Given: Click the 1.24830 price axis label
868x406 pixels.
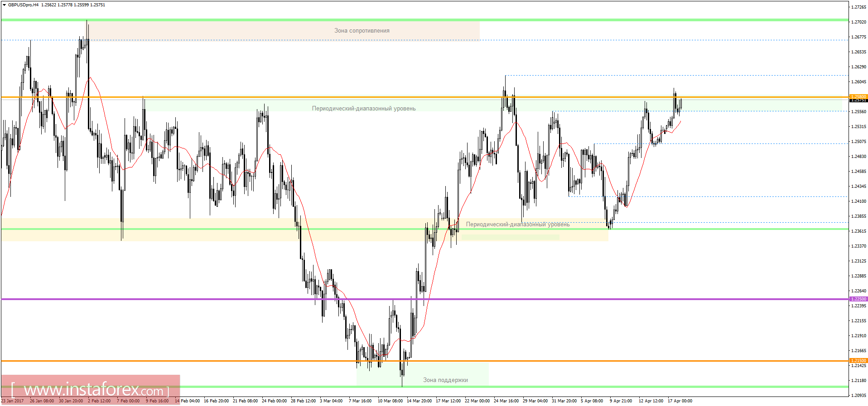Looking at the screenshot, I should click(858, 157).
